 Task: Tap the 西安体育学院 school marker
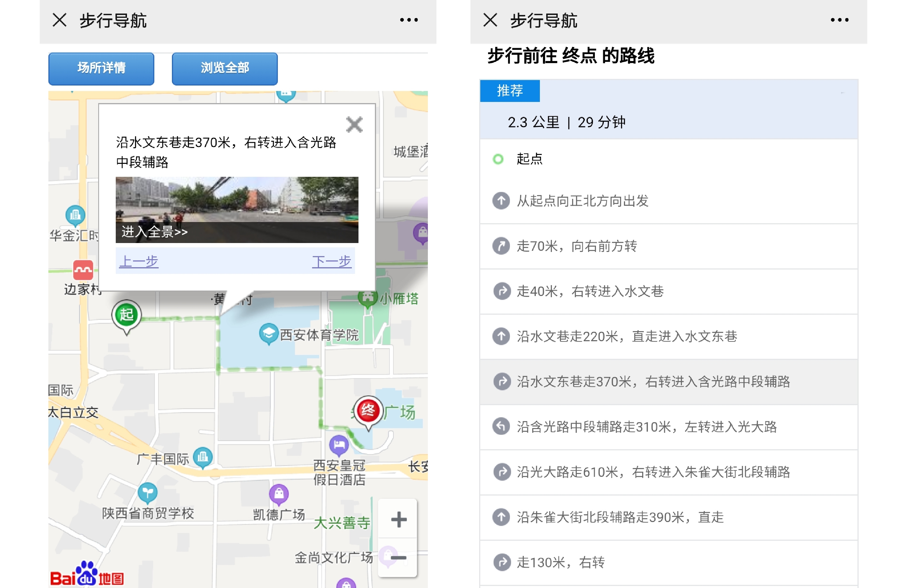[269, 334]
